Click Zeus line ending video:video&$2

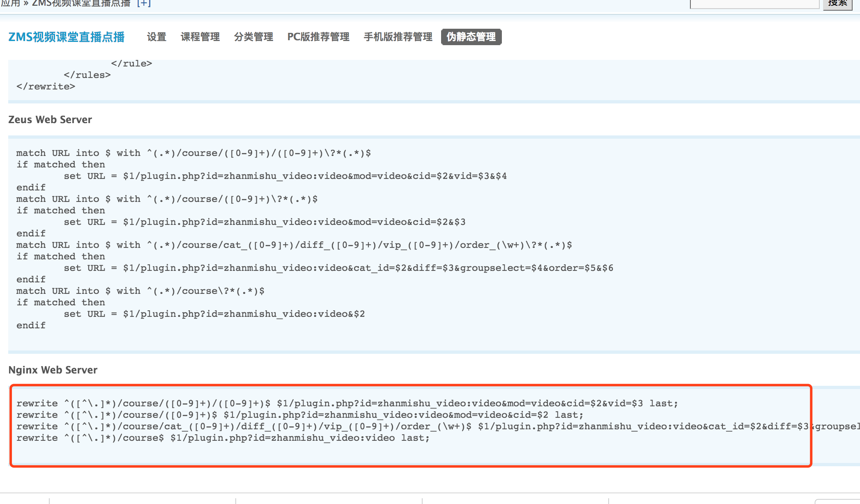[214, 314]
